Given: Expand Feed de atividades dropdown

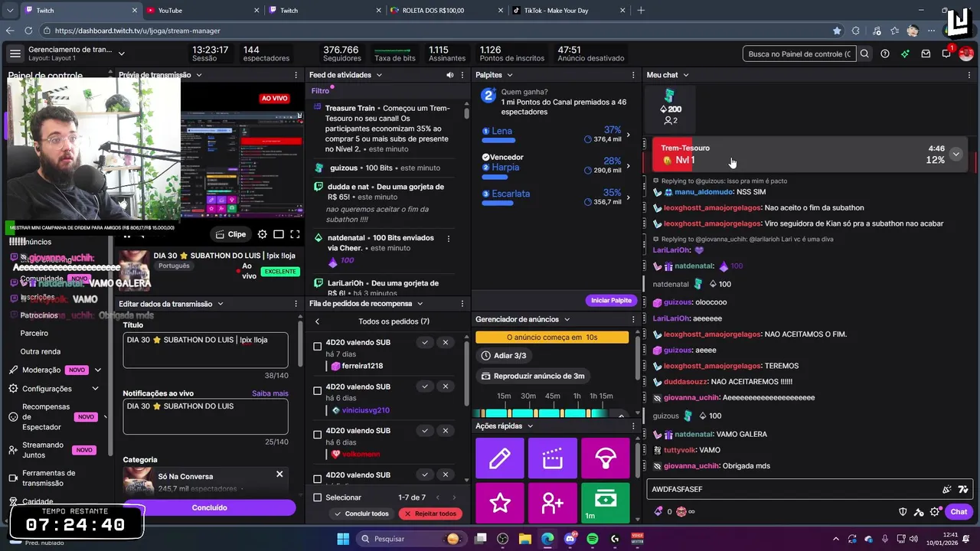Looking at the screenshot, I should coord(379,75).
